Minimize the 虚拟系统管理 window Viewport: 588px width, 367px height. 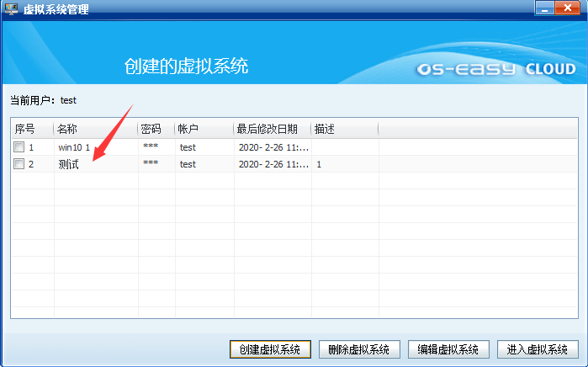tap(546, 8)
